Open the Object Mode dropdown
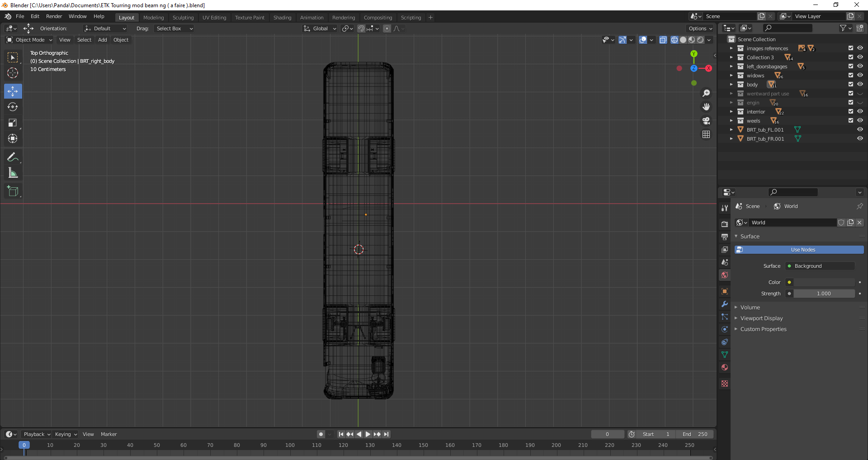The image size is (868, 460). pyautogui.click(x=29, y=40)
